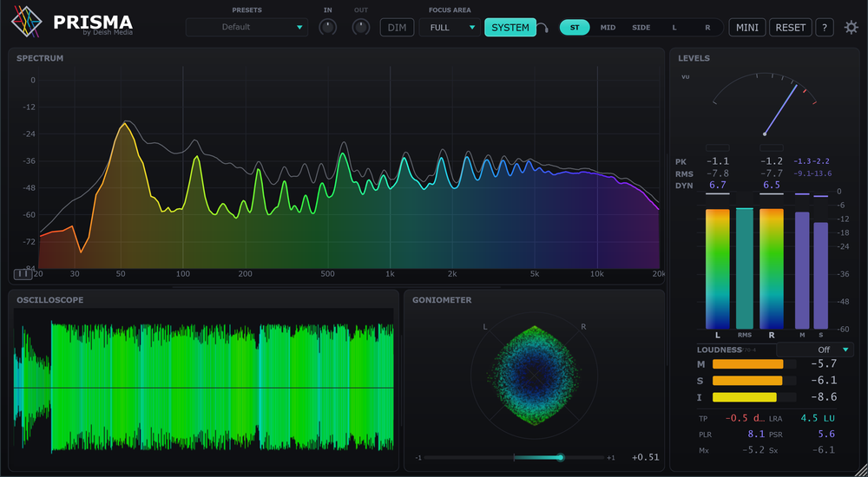Screen dimensions: 868x477
Task: Click the right channel peak hold box above PK
Action: coord(771,147)
